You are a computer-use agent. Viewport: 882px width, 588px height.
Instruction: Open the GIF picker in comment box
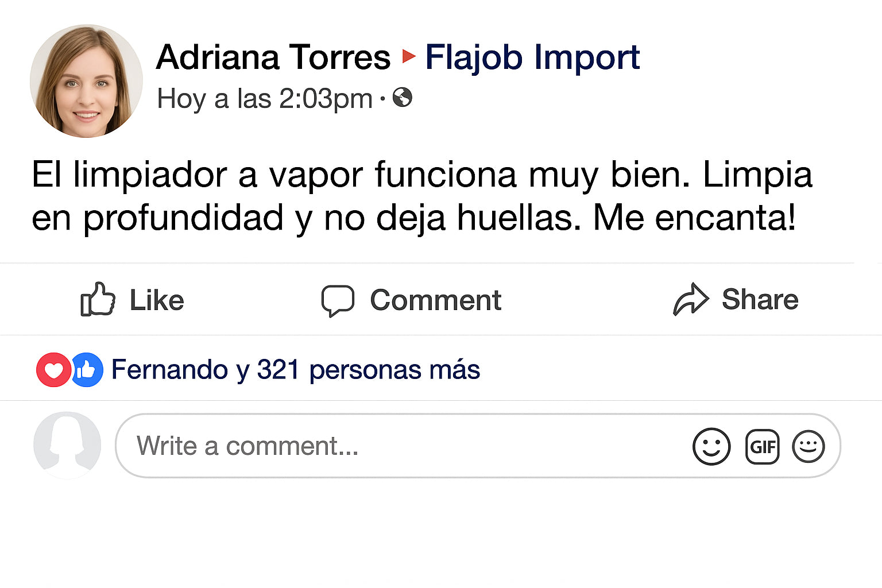762,446
